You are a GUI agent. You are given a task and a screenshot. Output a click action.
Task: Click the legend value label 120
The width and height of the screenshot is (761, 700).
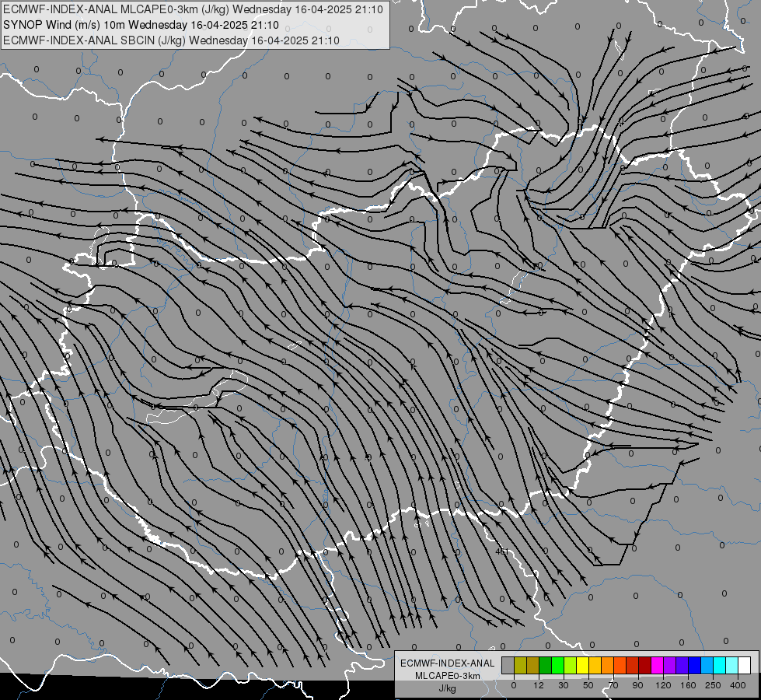[x=663, y=685]
